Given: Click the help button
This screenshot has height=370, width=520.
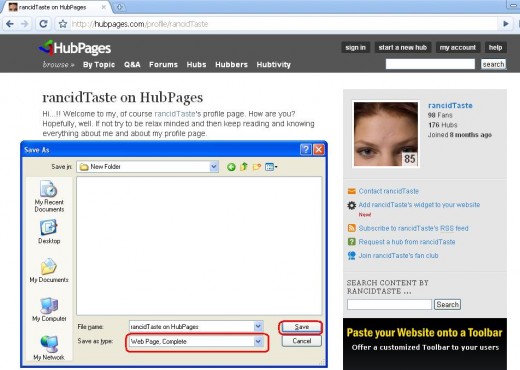Looking at the screenshot, I should (x=495, y=48).
